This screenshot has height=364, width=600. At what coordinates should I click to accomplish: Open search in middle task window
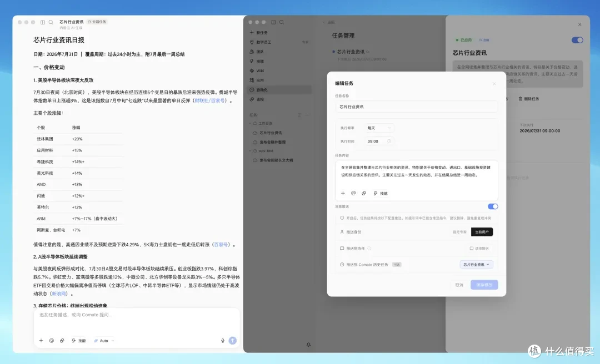point(282,22)
